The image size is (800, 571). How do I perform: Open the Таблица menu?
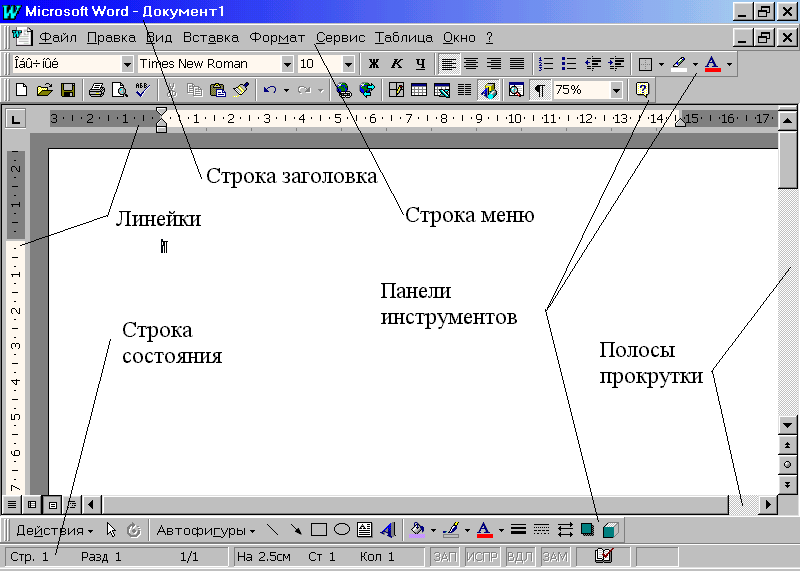[x=404, y=37]
